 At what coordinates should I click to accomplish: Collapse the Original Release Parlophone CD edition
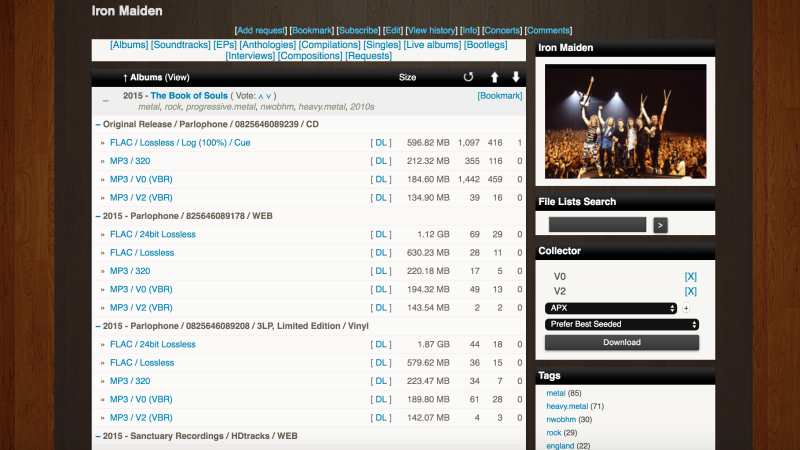(x=97, y=124)
